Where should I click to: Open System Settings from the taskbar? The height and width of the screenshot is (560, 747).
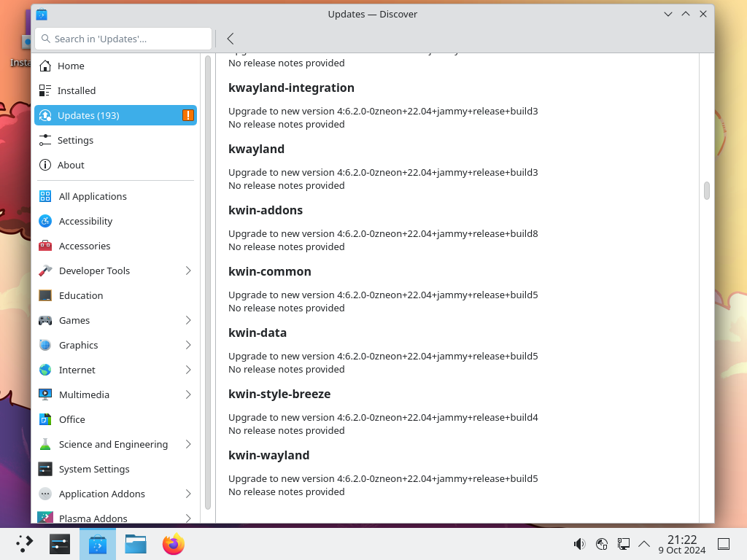point(60,544)
